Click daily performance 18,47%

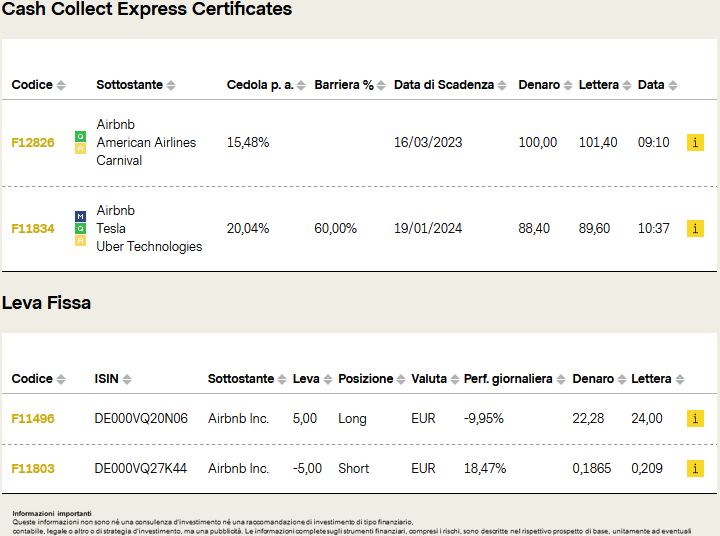coord(485,468)
